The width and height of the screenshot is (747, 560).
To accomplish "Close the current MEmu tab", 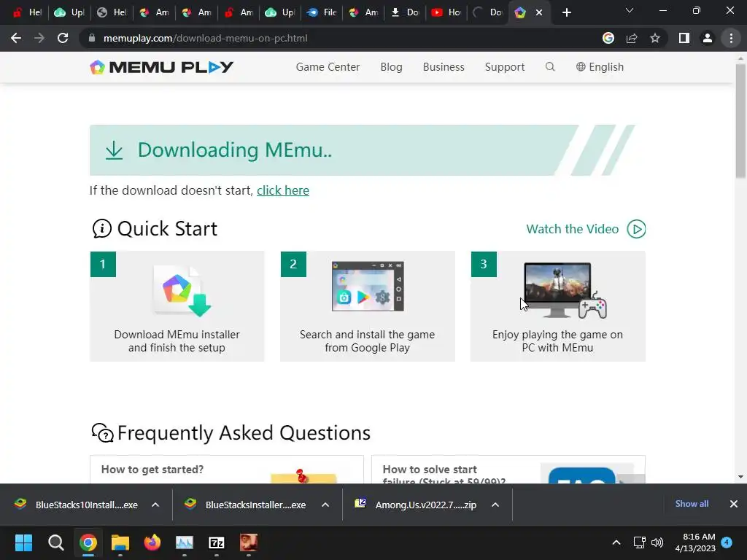I will [x=539, y=12].
